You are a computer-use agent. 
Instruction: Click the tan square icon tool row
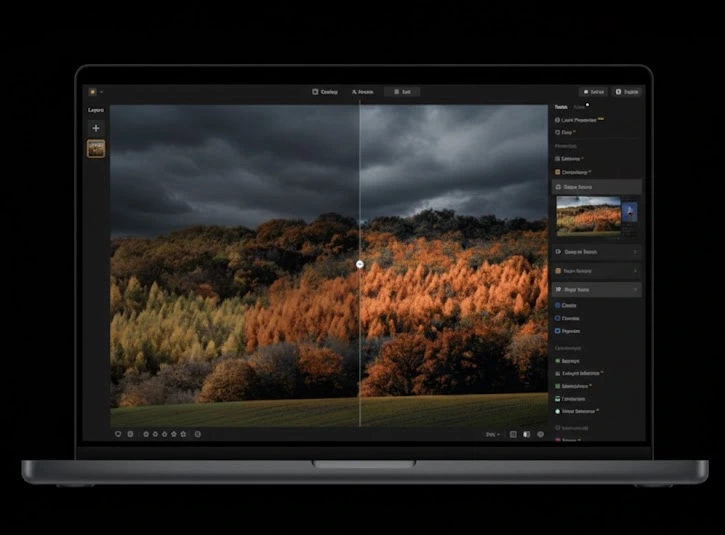pos(596,271)
